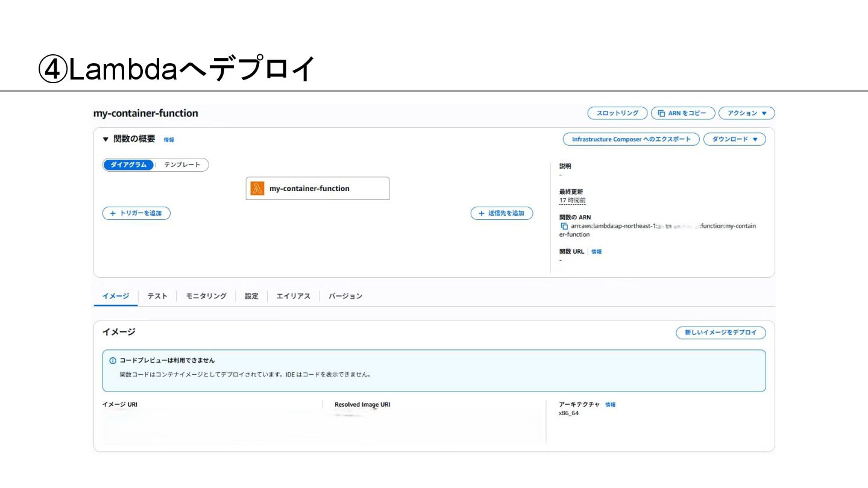Click the ARN をコピー button
This screenshot has height=488, width=868.
tap(683, 113)
